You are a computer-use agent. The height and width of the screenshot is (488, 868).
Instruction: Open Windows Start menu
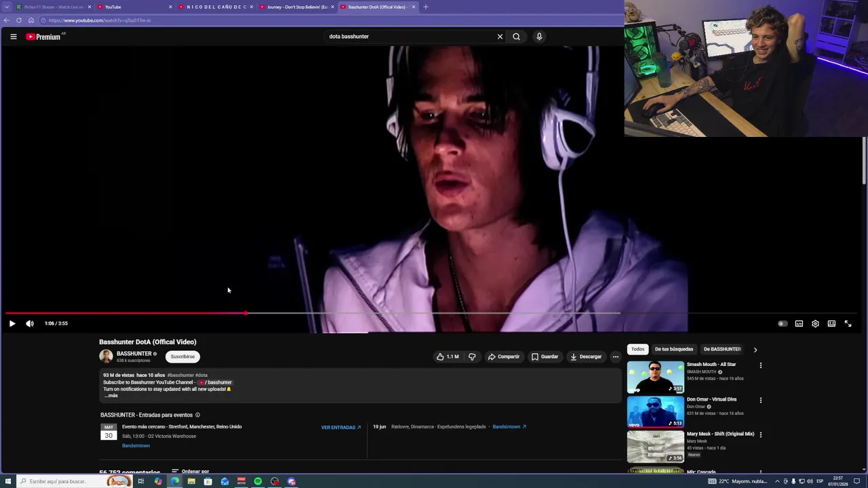tap(8, 481)
